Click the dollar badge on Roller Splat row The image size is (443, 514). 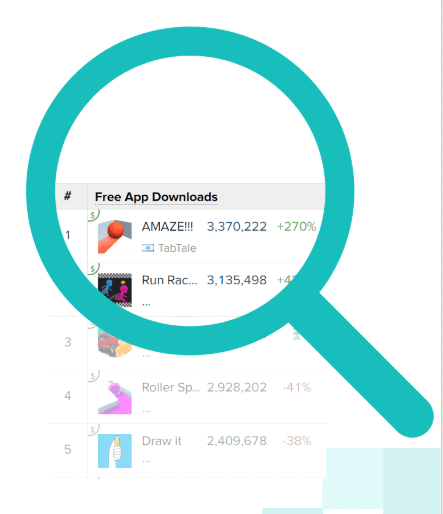click(x=94, y=376)
